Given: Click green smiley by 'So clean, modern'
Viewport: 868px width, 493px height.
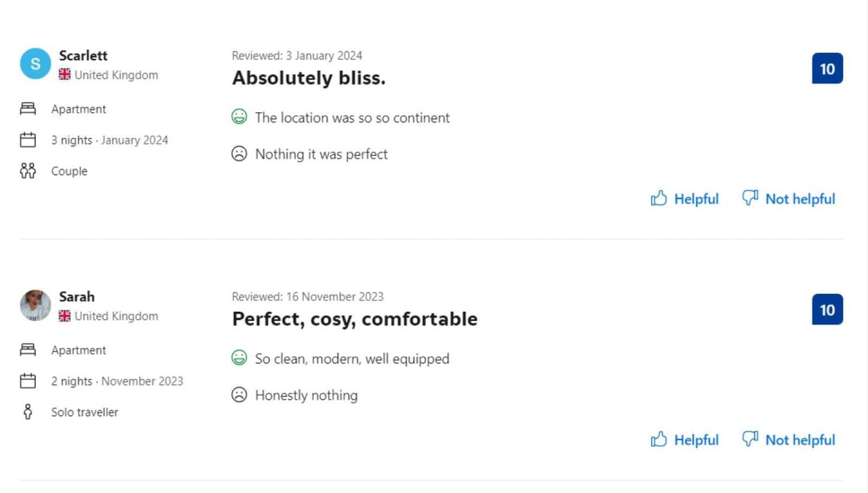Looking at the screenshot, I should pyautogui.click(x=239, y=358).
